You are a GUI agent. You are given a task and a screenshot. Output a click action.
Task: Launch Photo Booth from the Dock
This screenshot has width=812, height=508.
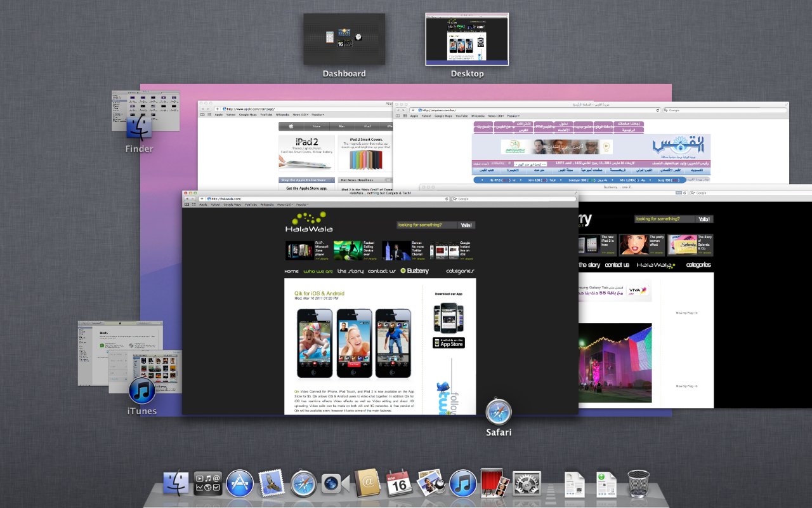tap(494, 484)
